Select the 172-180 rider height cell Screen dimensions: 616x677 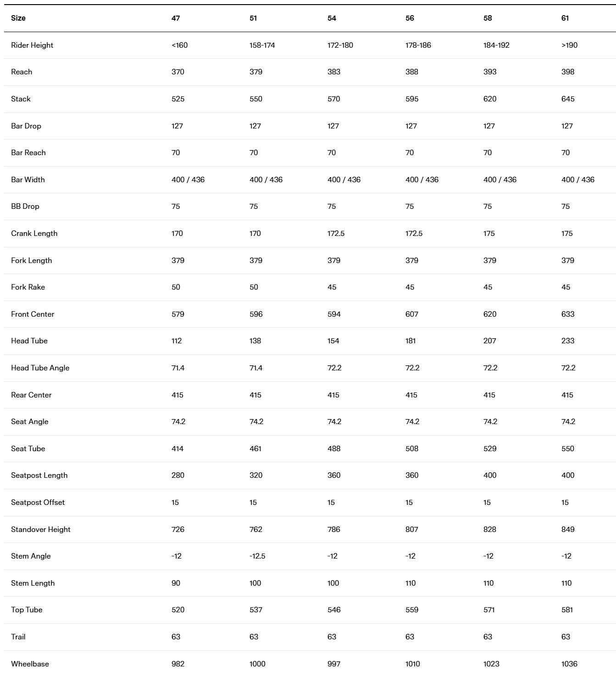340,45
